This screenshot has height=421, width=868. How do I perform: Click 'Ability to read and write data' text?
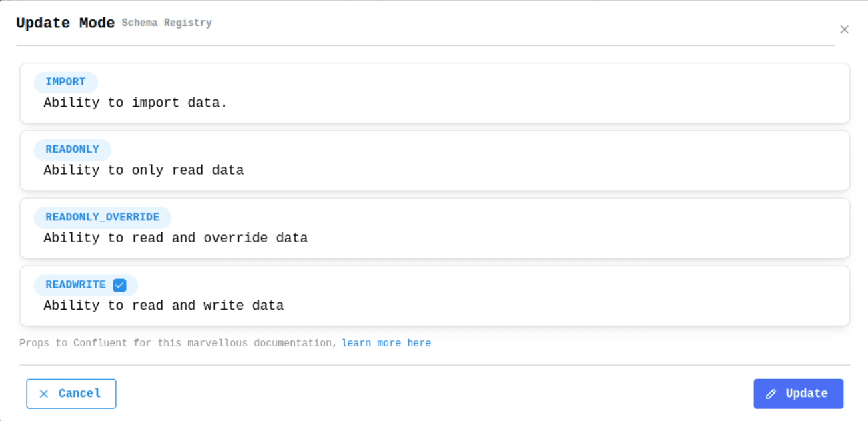tap(163, 306)
